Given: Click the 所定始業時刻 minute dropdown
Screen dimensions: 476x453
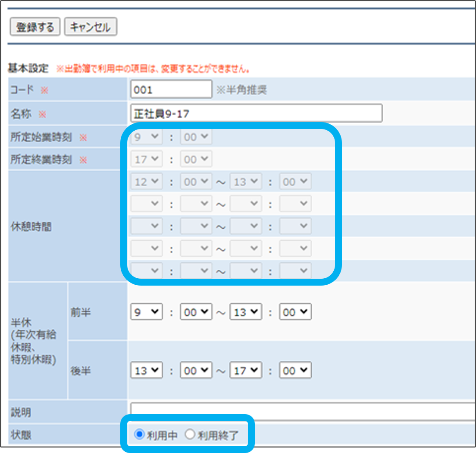Looking at the screenshot, I should 196,137.
